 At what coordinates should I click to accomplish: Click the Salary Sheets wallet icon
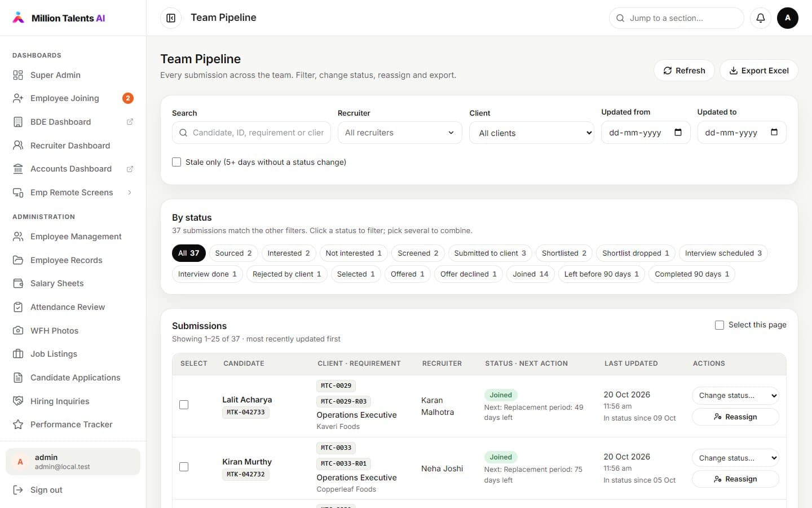18,283
